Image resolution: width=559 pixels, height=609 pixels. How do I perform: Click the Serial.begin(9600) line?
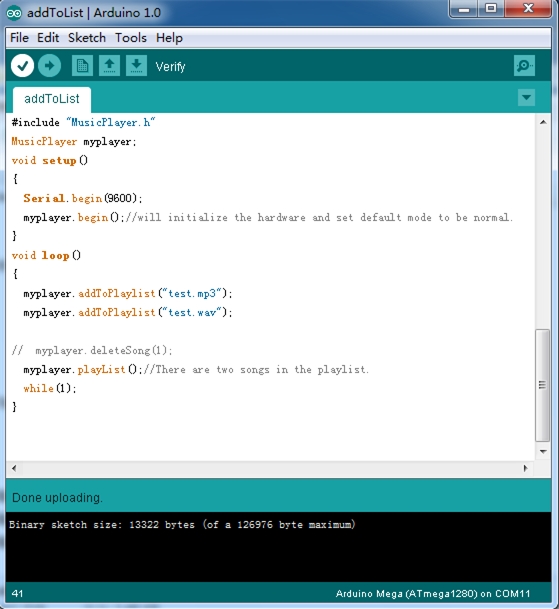click(x=83, y=198)
